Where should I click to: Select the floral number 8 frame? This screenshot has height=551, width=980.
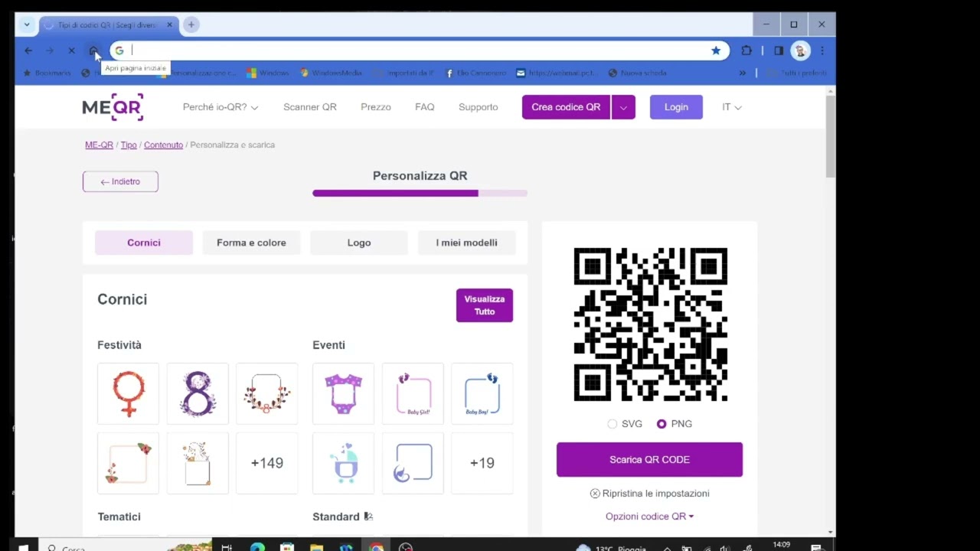pos(198,393)
